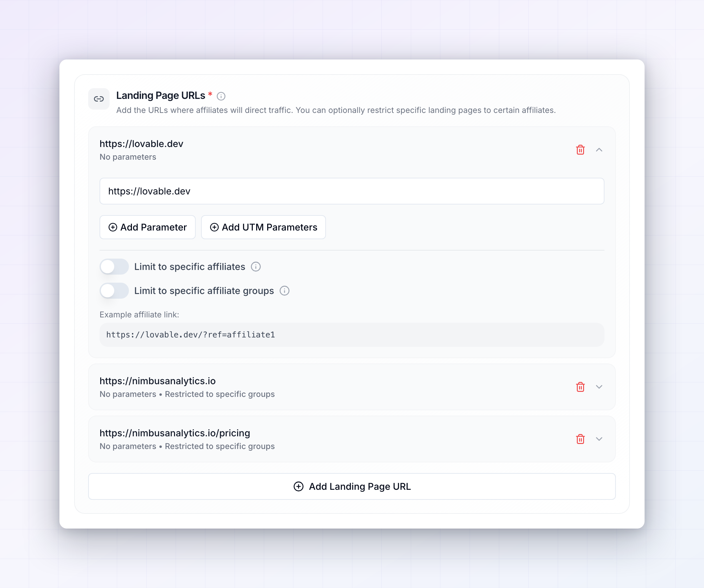Image resolution: width=704 pixels, height=588 pixels.
Task: Click the https://lovable.dev URL input field
Action: click(x=352, y=191)
